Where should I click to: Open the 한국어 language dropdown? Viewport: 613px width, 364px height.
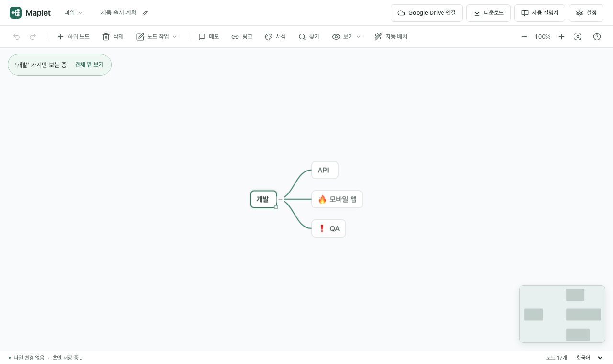[x=590, y=358]
